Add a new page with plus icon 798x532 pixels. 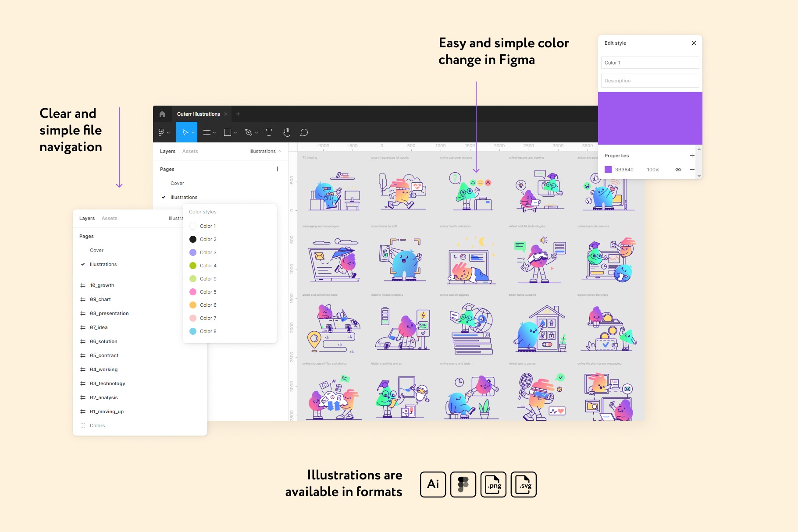pos(277,169)
